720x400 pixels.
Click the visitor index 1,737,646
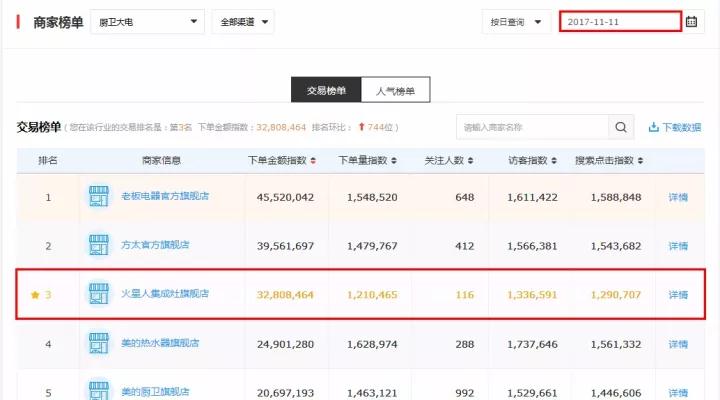[532, 344]
